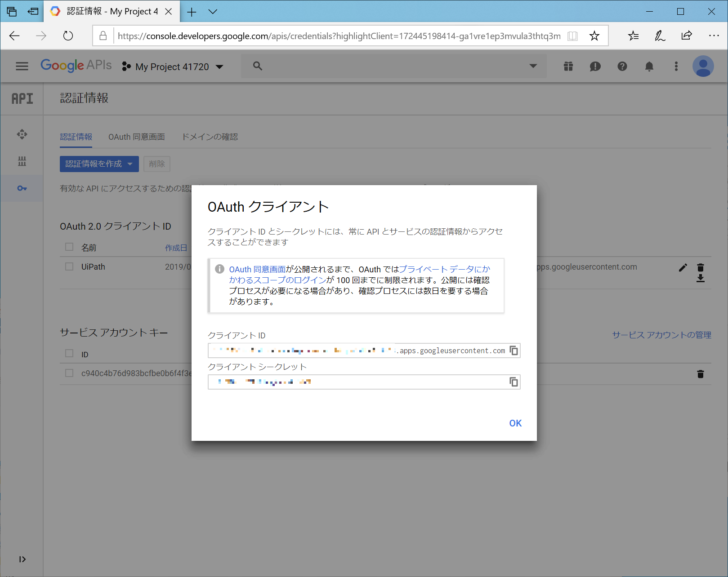Image resolution: width=728 pixels, height=577 pixels.
Task: Check the c940c4b76 service account key
Action: (x=69, y=373)
